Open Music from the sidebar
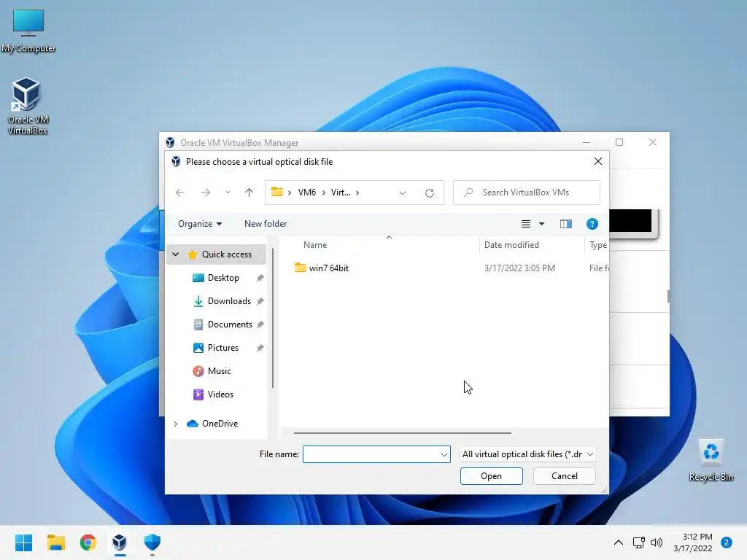 click(x=219, y=371)
